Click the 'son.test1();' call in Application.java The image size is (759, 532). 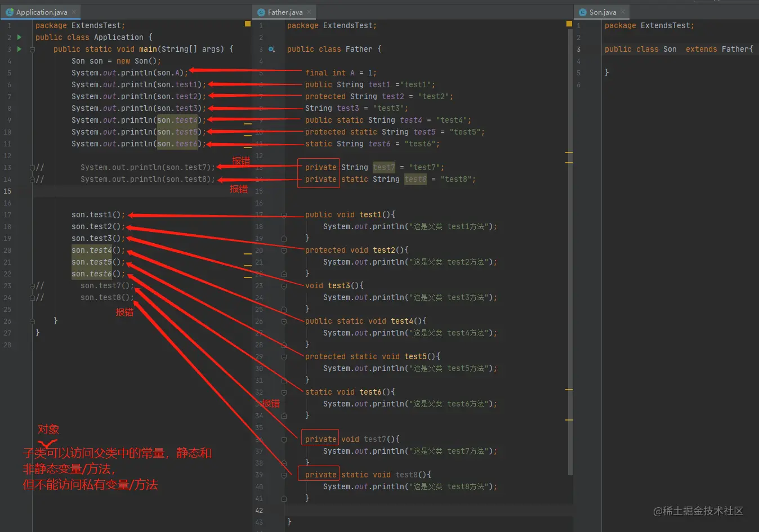(x=98, y=214)
